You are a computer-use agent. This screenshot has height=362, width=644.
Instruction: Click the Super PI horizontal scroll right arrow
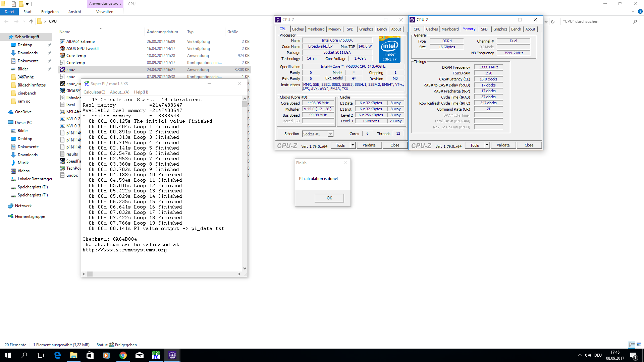click(239, 274)
